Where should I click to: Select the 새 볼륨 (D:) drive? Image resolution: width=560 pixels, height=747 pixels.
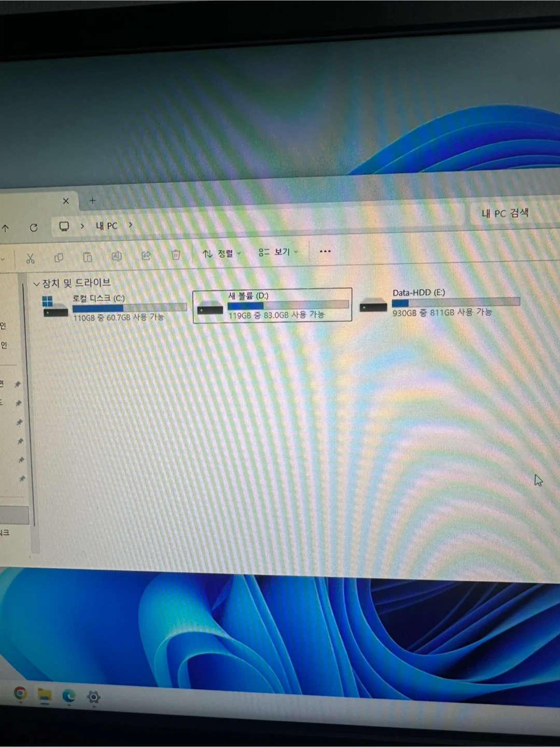point(272,306)
